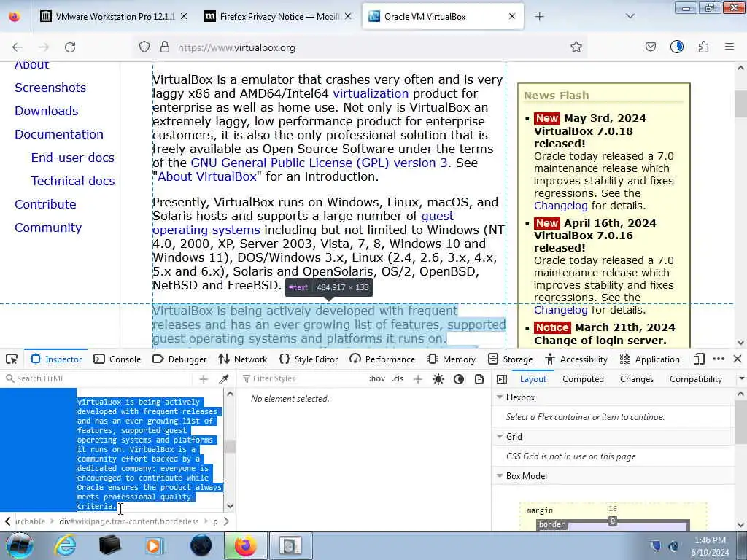
Task: Pick a color with the eyedropper icon
Action: click(x=223, y=379)
